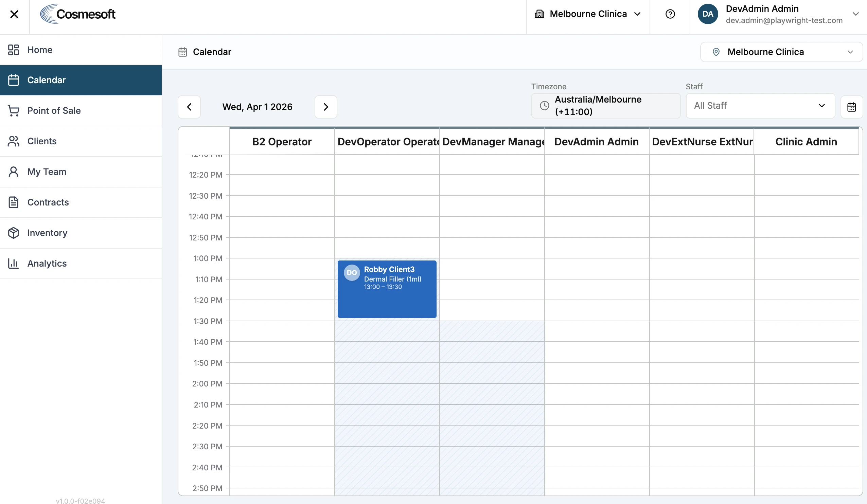Screen dimensions: 867x504
Task: Select Calendar in the sidebar
Action: tap(81, 80)
